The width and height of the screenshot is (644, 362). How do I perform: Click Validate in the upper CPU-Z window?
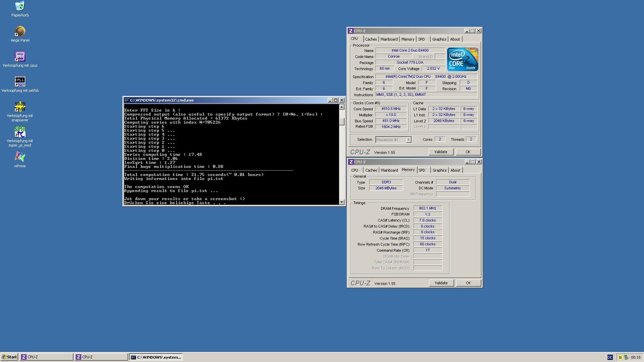[x=441, y=152]
